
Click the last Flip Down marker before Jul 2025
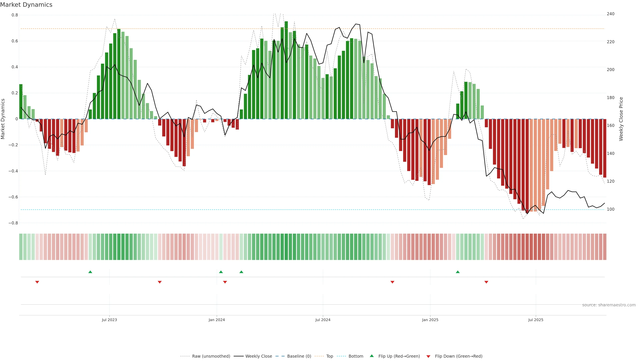click(x=486, y=282)
